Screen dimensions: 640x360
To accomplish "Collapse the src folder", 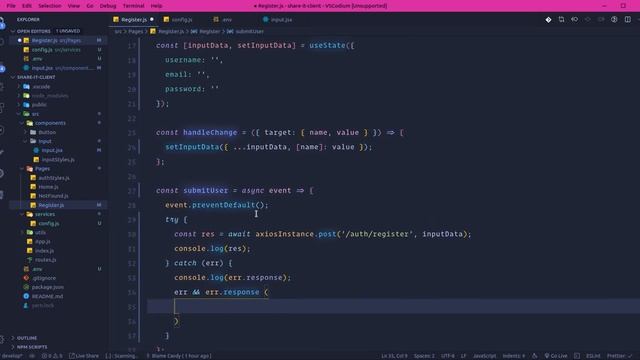I will (36, 114).
